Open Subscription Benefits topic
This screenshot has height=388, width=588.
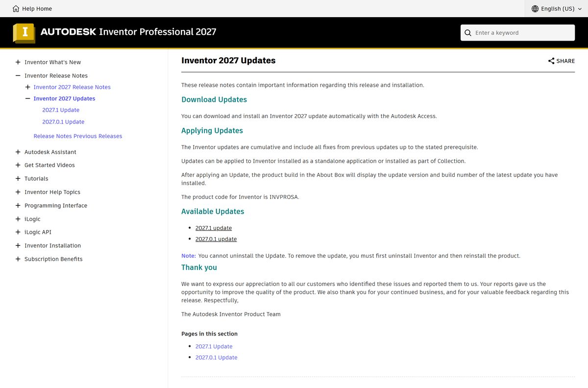coord(53,259)
